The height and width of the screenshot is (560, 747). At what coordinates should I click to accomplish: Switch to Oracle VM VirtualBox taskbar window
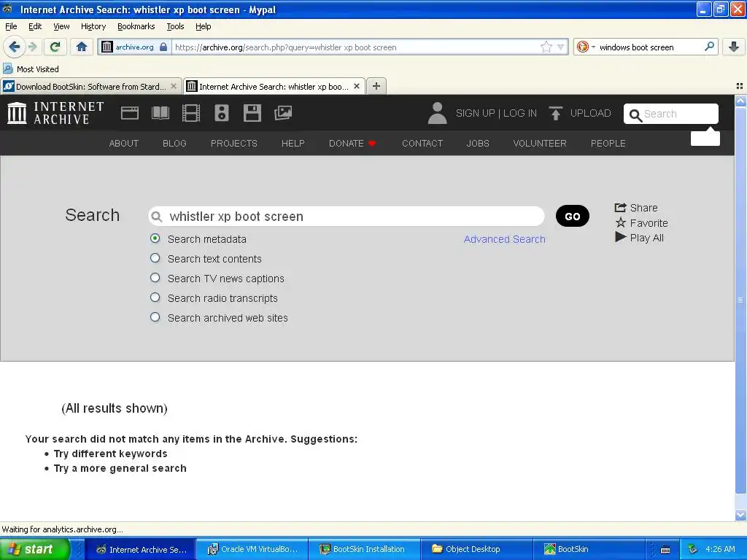252,549
